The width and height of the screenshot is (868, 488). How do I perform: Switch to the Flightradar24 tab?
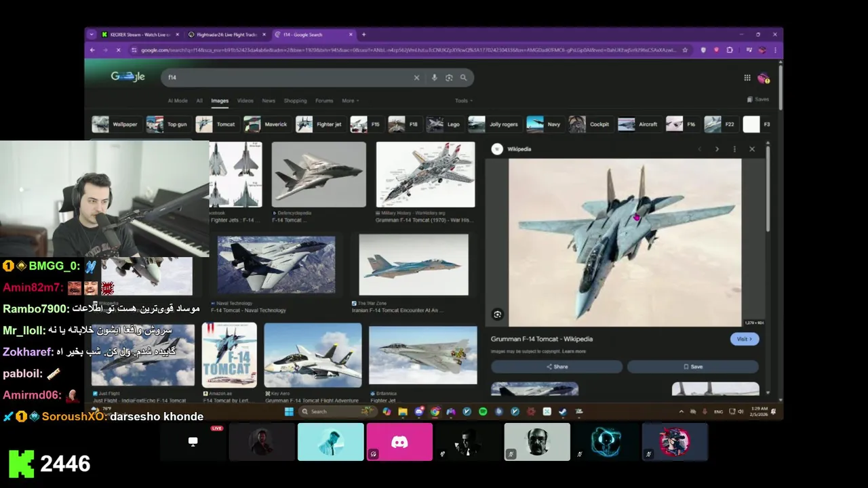(x=227, y=35)
